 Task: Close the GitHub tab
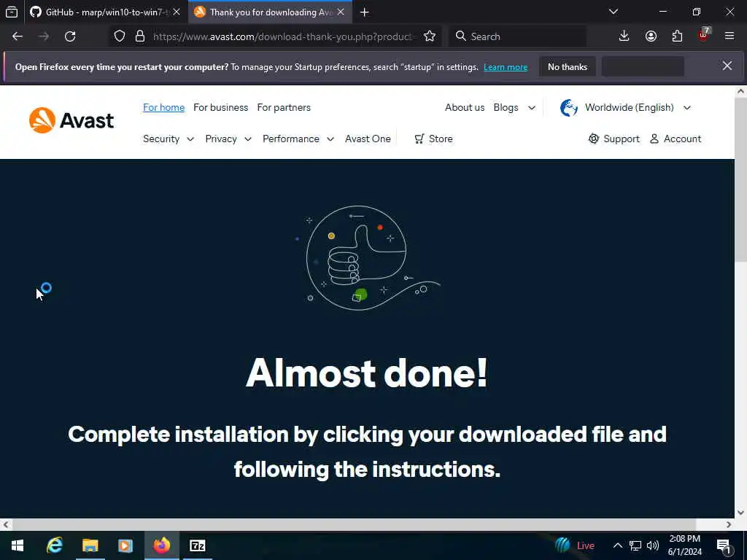click(177, 12)
